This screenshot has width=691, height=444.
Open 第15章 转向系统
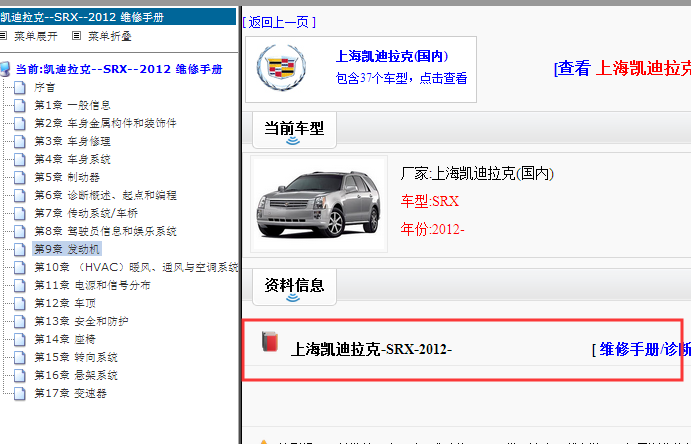pyautogui.click(x=76, y=358)
